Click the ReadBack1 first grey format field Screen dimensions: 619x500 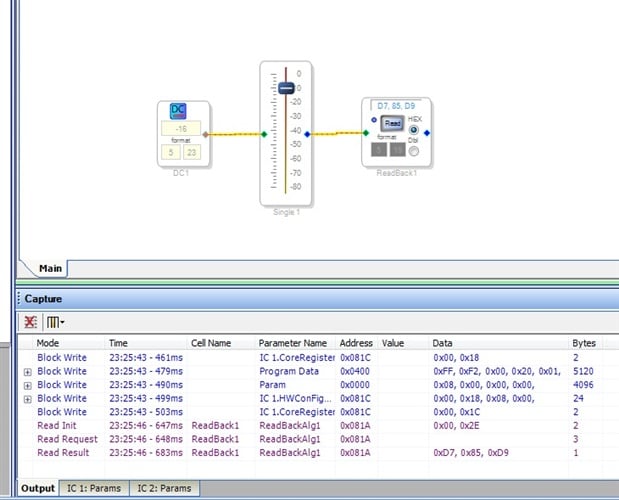tap(379, 150)
